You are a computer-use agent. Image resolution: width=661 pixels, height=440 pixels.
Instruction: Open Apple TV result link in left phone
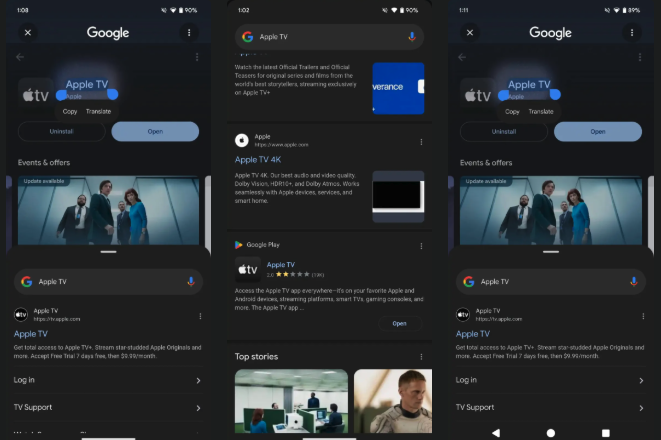point(31,334)
